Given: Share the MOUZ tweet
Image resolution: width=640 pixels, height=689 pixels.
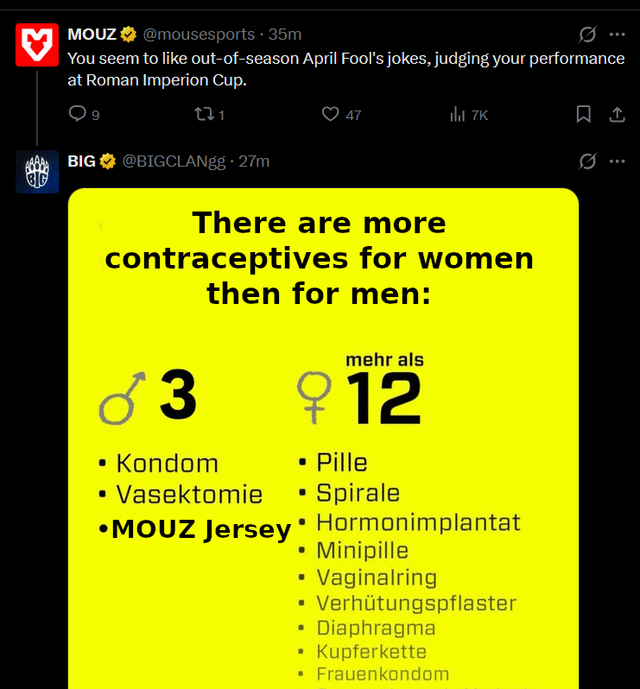Looking at the screenshot, I should click(617, 115).
